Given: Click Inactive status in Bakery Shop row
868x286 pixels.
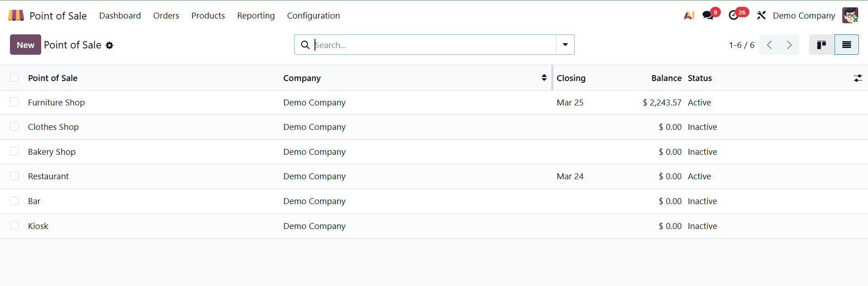Looking at the screenshot, I should pos(702,152).
